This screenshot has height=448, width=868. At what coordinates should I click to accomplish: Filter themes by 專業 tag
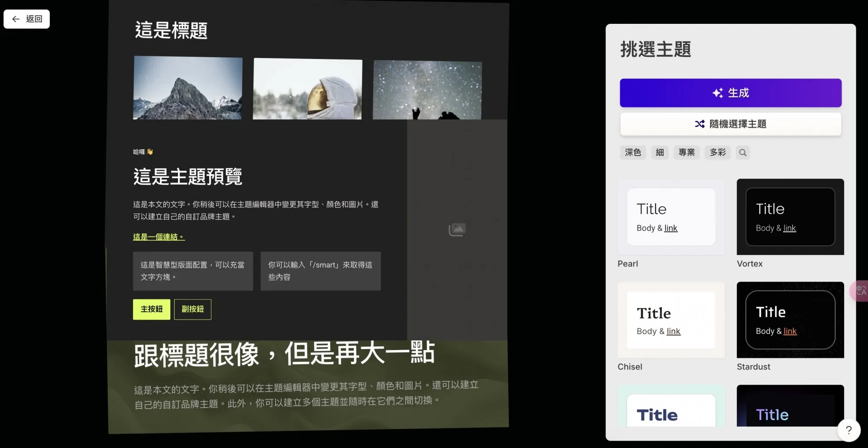coord(687,152)
